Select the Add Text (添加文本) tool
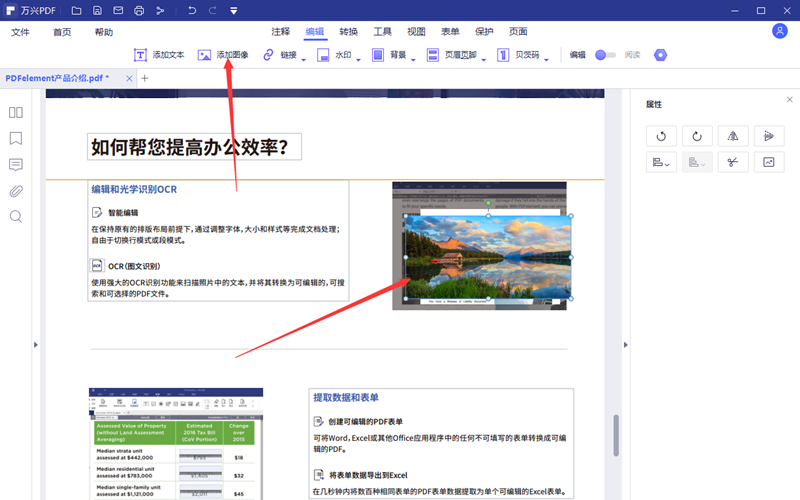The height and width of the screenshot is (500, 800). coord(159,55)
